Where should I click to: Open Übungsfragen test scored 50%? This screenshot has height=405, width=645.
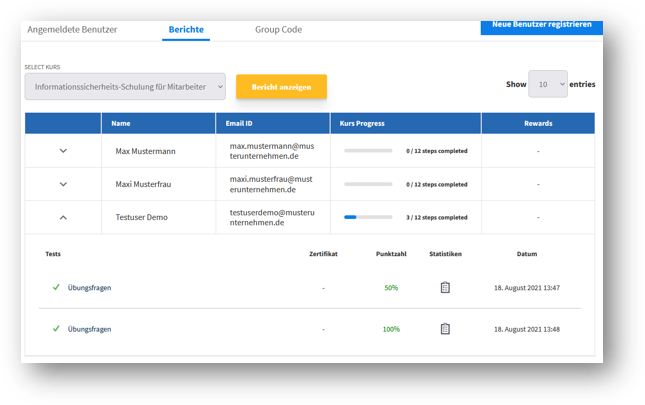pyautogui.click(x=89, y=287)
